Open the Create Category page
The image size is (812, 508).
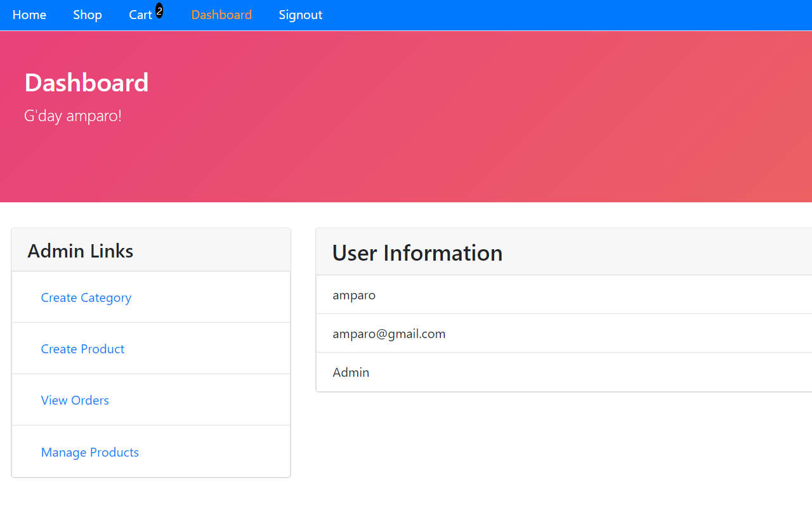pos(86,297)
